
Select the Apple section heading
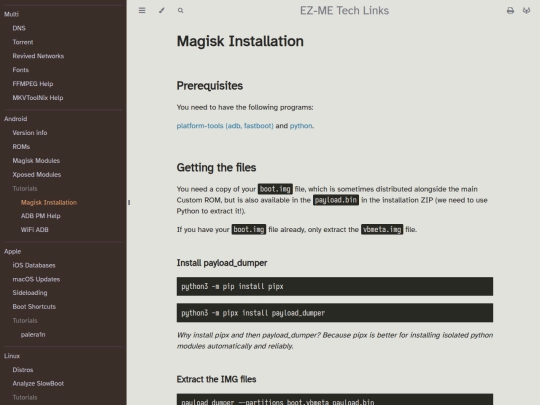click(x=12, y=251)
